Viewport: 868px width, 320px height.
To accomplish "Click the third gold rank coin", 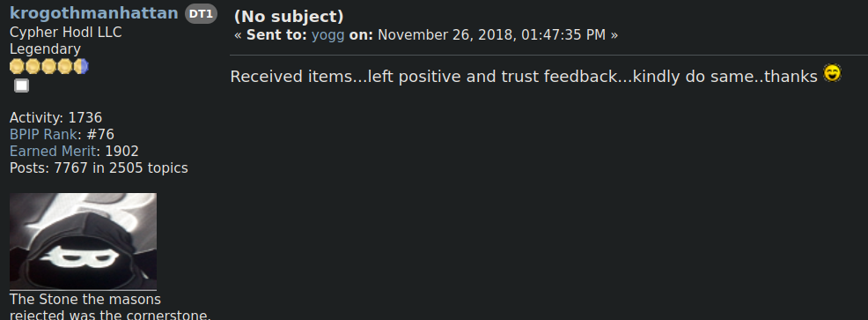I will click(x=48, y=67).
